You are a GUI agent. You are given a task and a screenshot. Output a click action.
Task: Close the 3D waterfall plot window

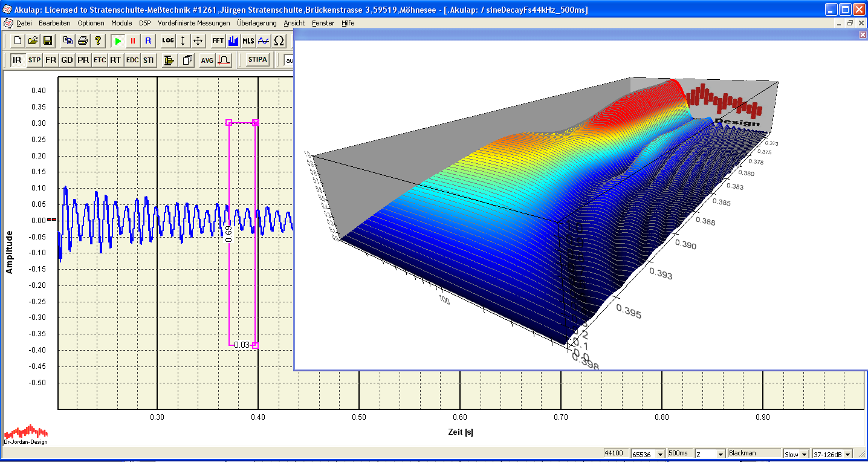point(863,35)
